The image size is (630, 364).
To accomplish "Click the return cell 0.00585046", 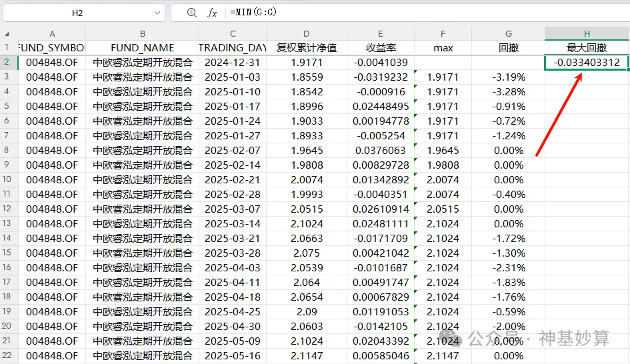I will coord(381,355).
